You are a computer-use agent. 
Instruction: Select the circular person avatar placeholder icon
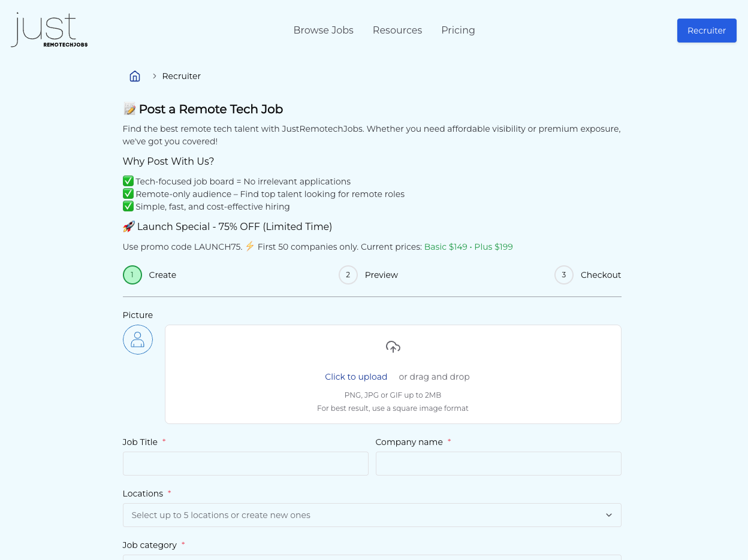[x=138, y=340]
